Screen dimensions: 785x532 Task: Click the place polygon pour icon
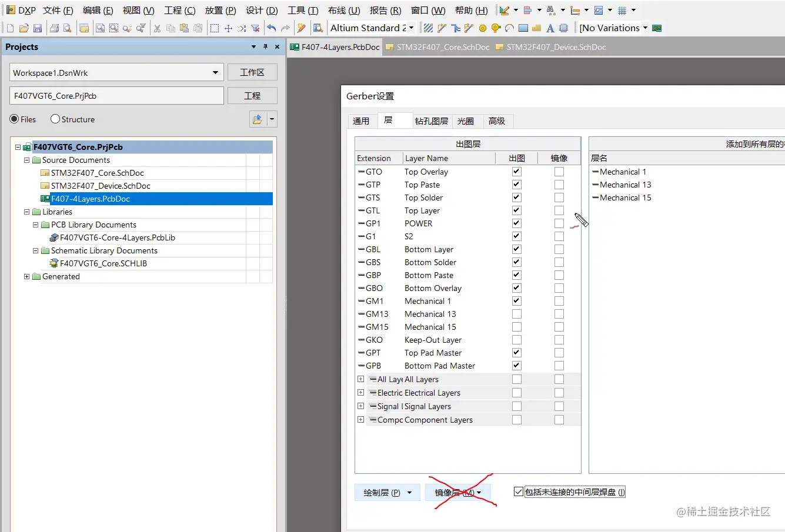click(536, 28)
